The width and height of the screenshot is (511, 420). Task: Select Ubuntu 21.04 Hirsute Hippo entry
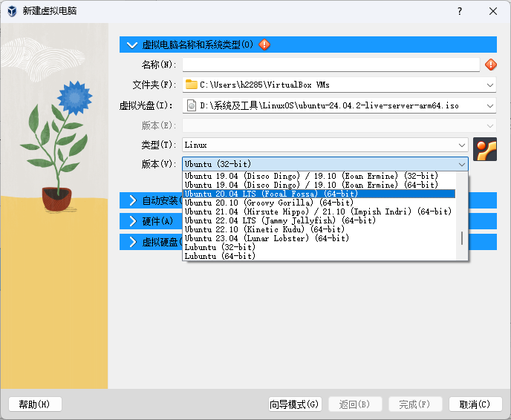tap(319, 211)
